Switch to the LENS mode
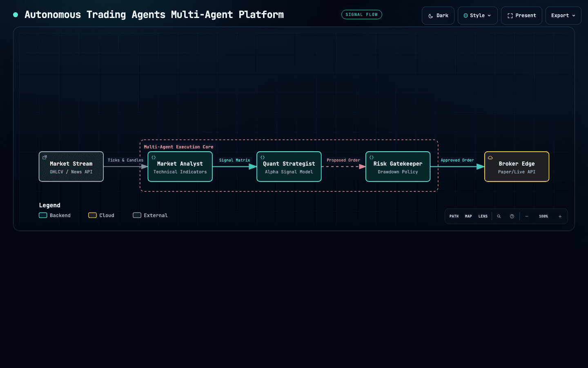588x368 pixels. click(483, 216)
